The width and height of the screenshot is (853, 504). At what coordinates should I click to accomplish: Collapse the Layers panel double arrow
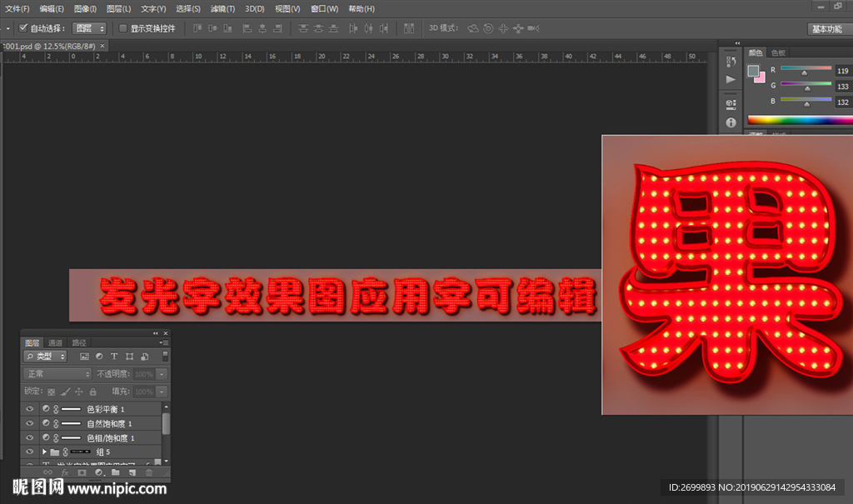(x=156, y=333)
